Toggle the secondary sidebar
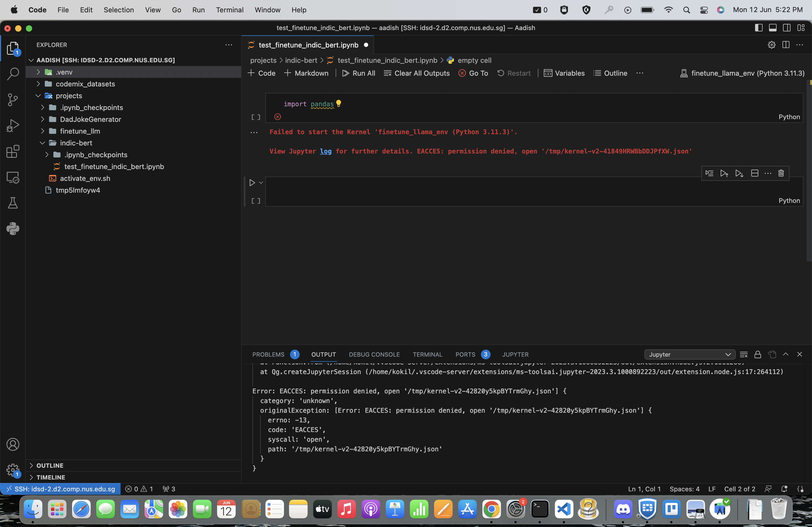 787,28
